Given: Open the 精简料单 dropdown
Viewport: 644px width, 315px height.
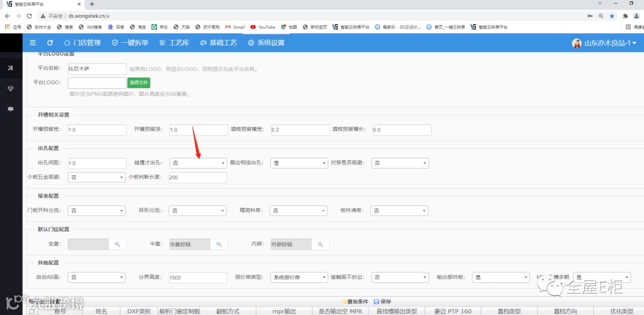Looking at the screenshot, I should click(x=299, y=210).
